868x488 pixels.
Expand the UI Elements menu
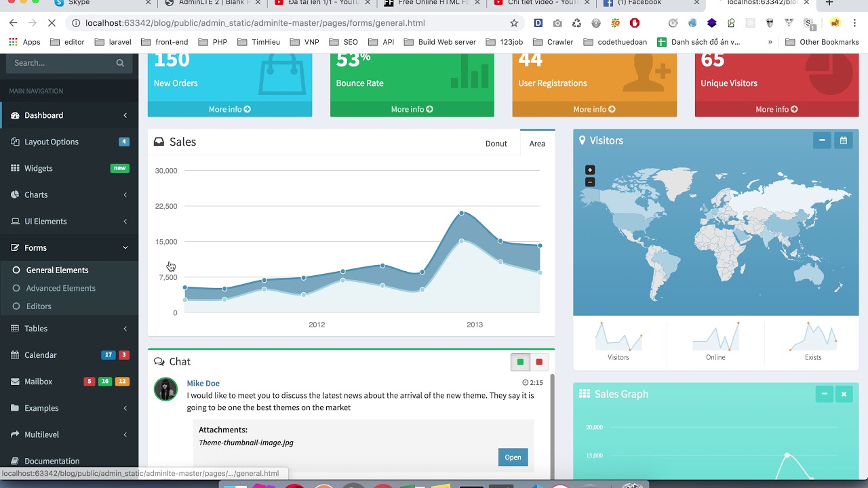69,221
